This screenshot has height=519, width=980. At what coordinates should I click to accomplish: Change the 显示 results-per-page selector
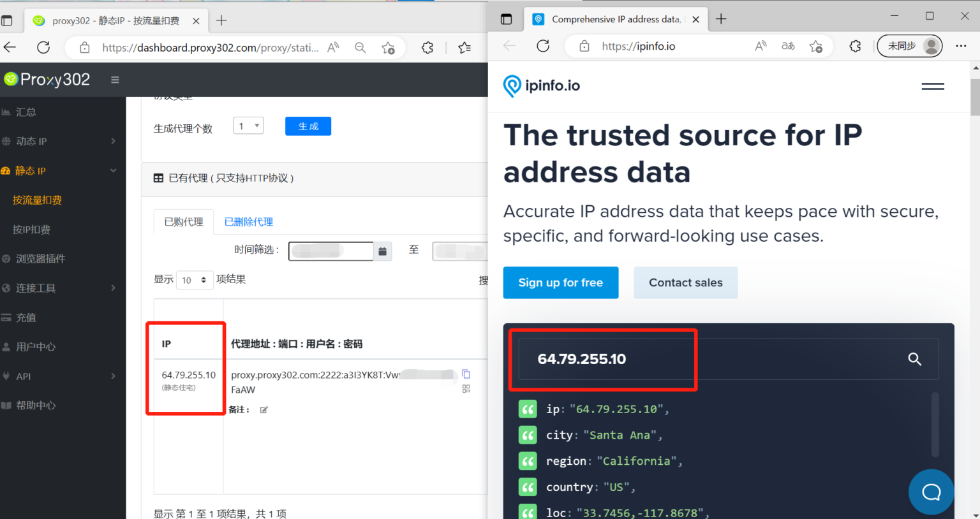tap(195, 280)
